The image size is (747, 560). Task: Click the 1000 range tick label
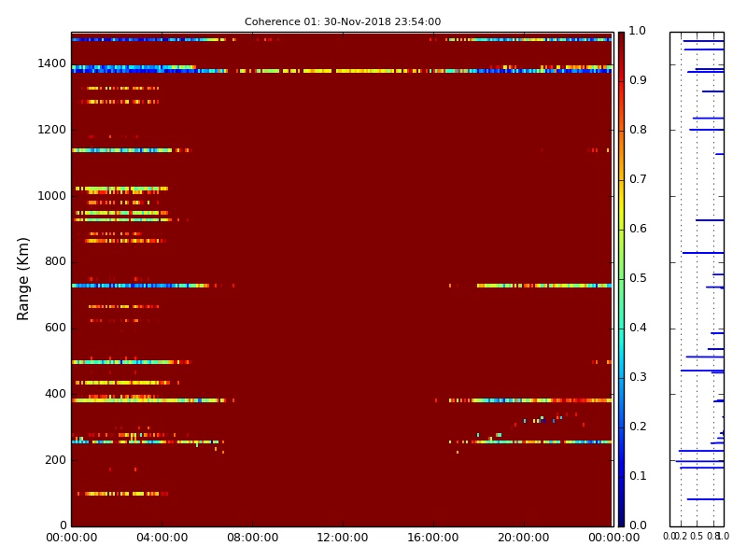(x=52, y=196)
